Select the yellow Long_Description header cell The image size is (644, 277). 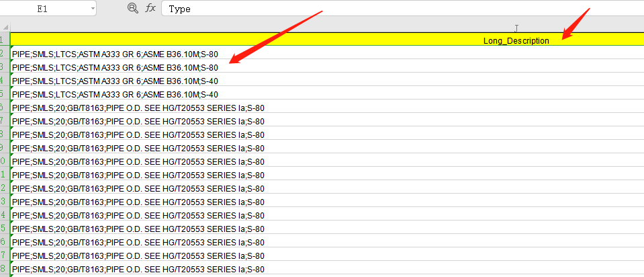coord(327,40)
